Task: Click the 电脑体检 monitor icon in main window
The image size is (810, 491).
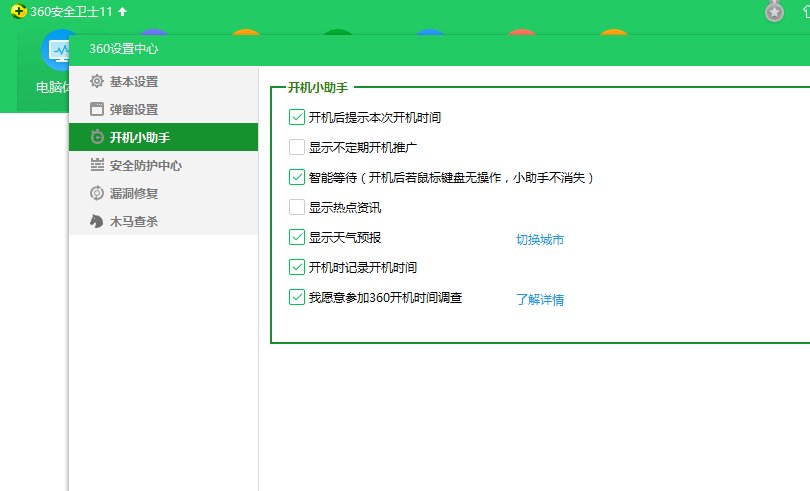Action: pos(55,50)
